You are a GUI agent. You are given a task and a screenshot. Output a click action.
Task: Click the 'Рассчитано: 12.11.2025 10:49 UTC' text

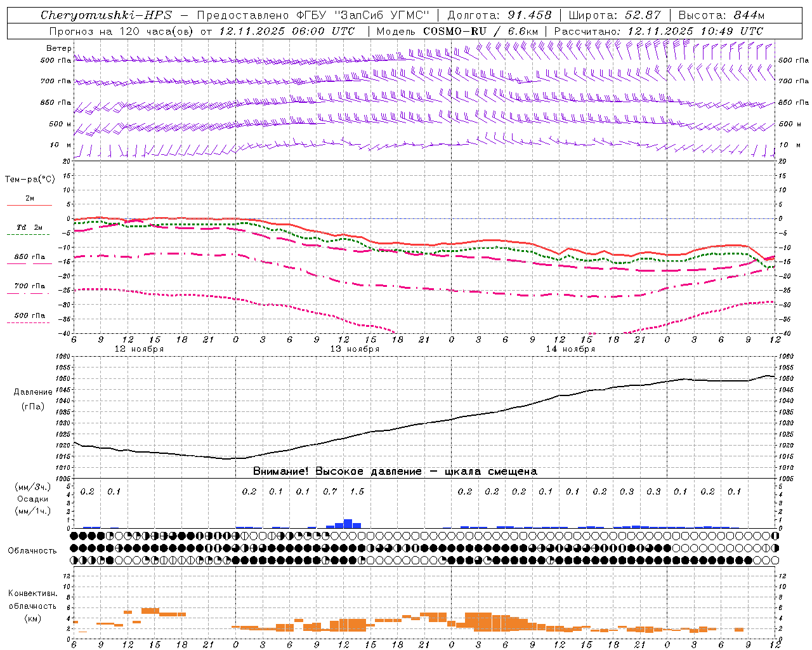click(658, 31)
